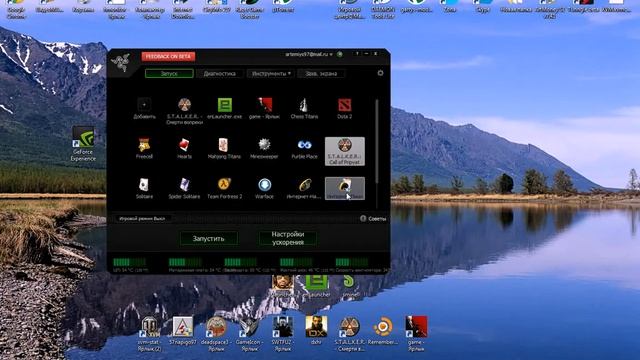Click the green account status icon
Viewport: 640px width, 360px height.
[x=340, y=54]
